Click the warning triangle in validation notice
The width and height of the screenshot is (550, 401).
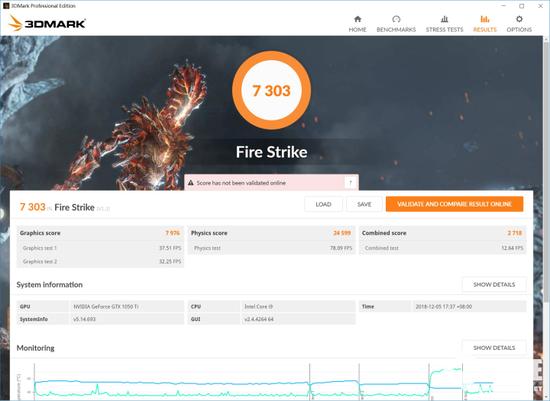tap(190, 183)
